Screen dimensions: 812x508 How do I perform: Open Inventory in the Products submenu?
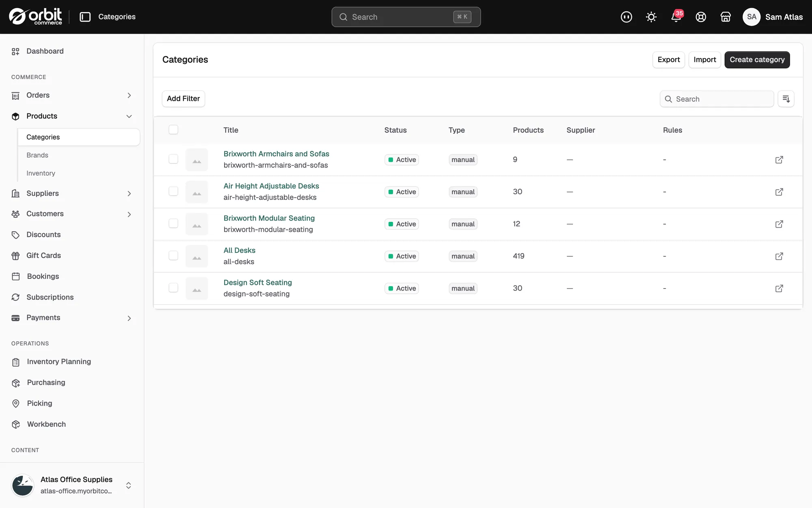click(x=41, y=173)
